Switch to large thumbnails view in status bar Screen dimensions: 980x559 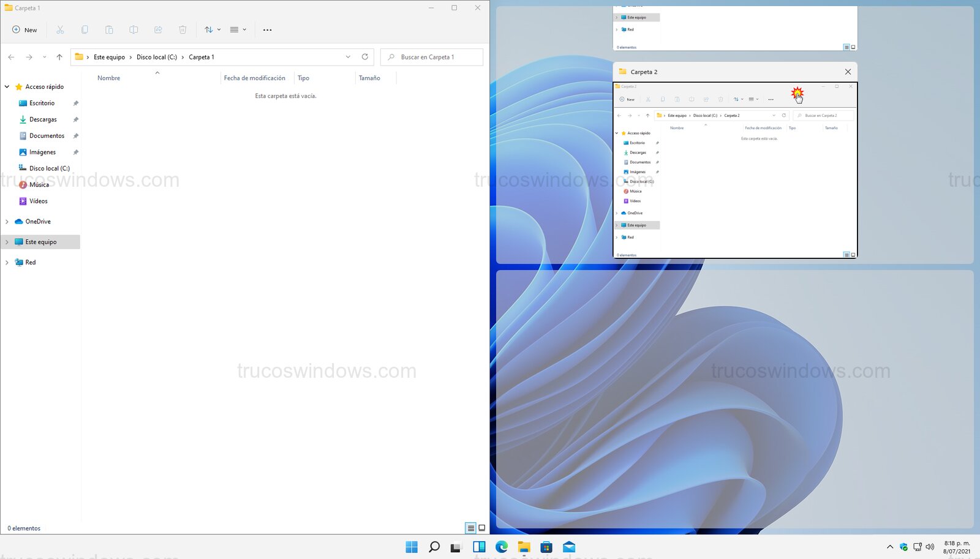[x=482, y=528]
